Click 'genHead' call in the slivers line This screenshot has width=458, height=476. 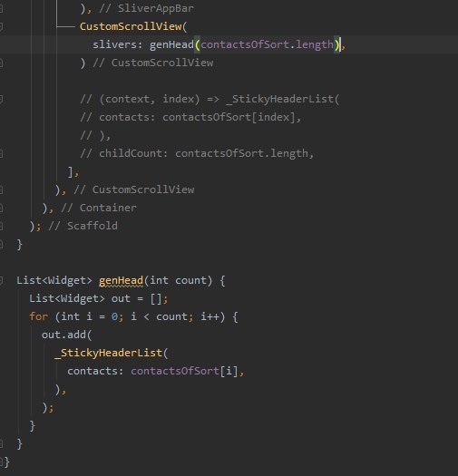[171, 45]
